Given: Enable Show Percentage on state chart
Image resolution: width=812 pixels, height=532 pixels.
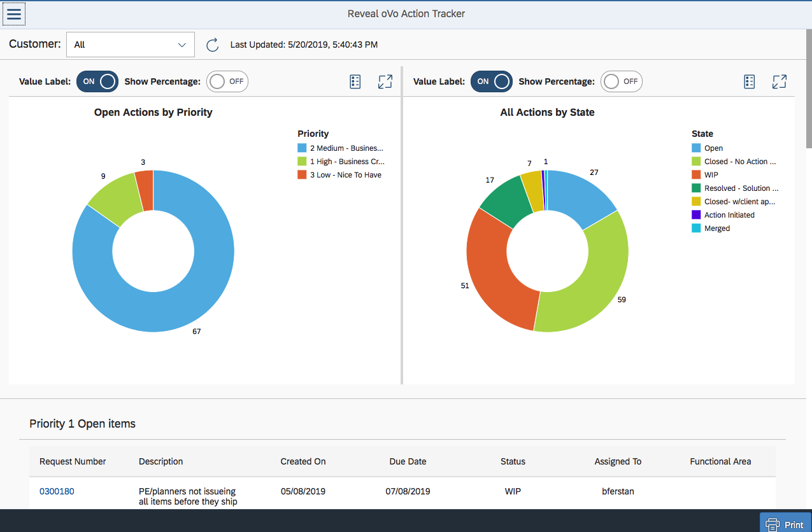Looking at the screenshot, I should pos(621,81).
